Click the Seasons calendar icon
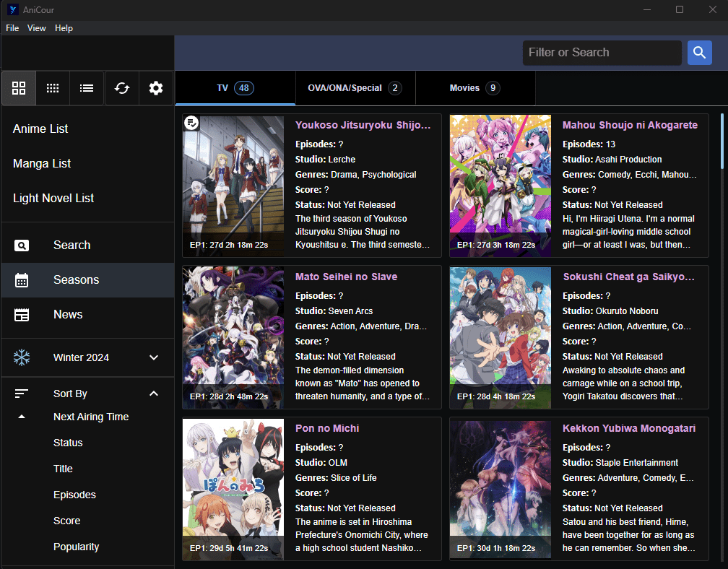The width and height of the screenshot is (728, 569). 22,280
